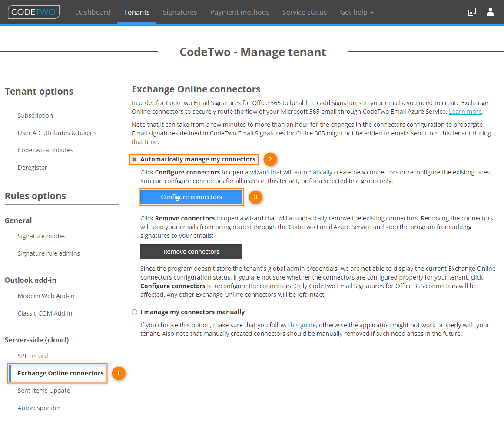The height and width of the screenshot is (421, 504).
Task: Navigate to Payment methods
Action: coord(239,12)
